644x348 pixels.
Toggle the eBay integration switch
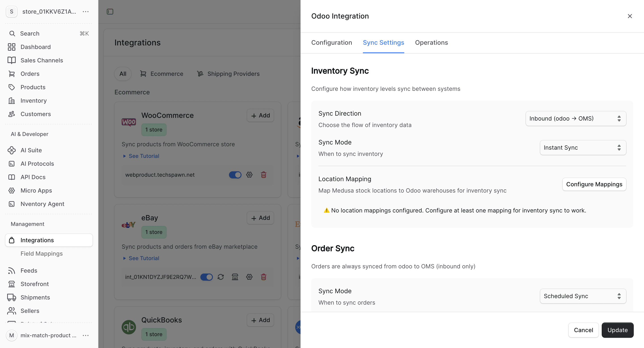[x=206, y=277]
